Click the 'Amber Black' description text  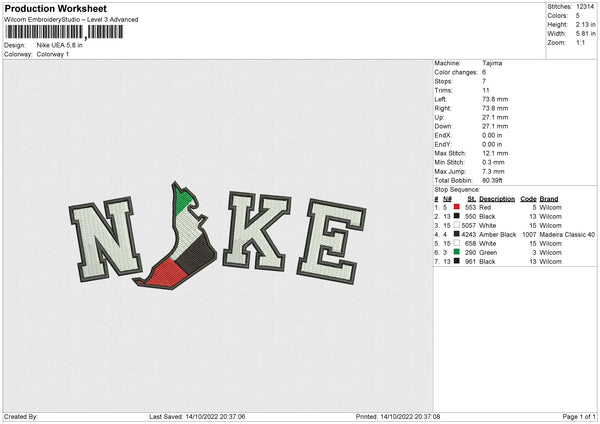coord(497,234)
